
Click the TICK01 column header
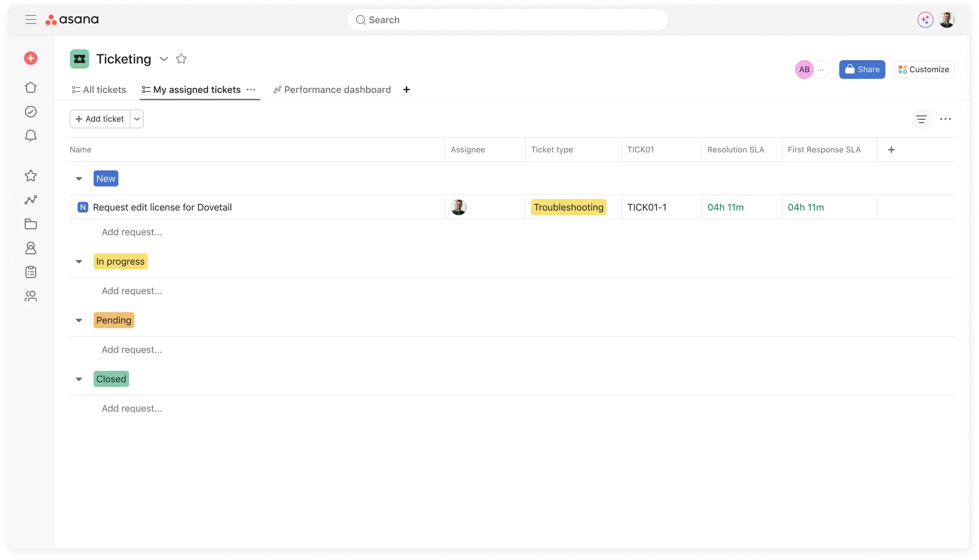[641, 149]
